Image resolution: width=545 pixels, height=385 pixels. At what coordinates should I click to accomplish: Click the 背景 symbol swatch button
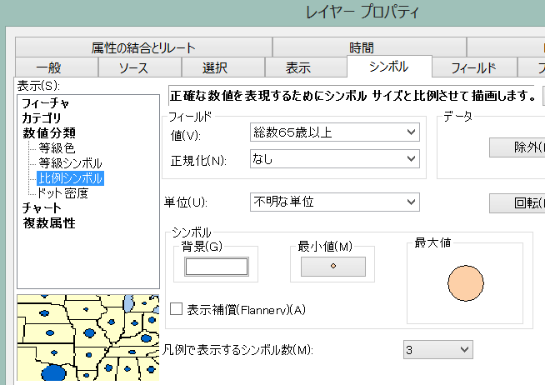217,267
